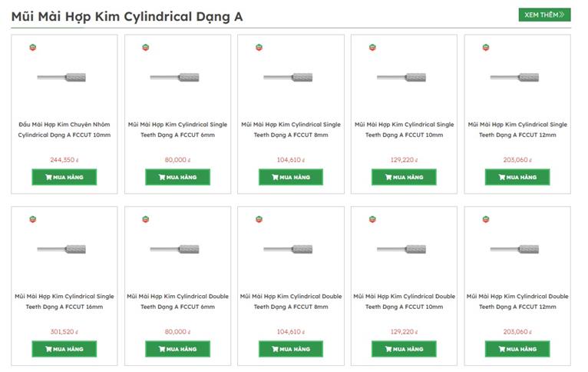Click brand badge icon on Single Teeth 6mm card
This screenshot has height=372, width=588.
(146, 48)
